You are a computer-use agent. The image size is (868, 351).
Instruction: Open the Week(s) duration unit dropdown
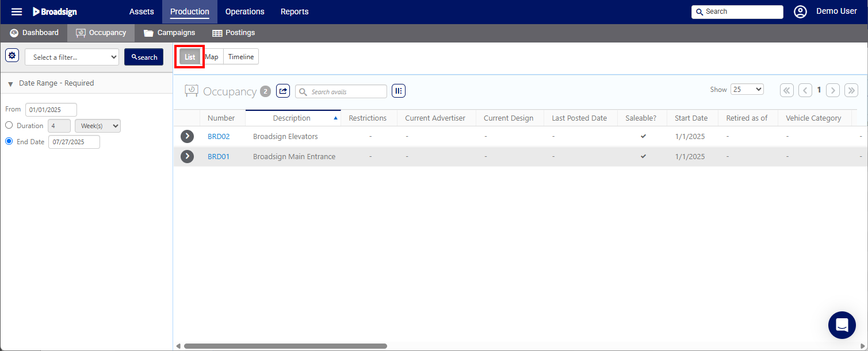tap(98, 126)
